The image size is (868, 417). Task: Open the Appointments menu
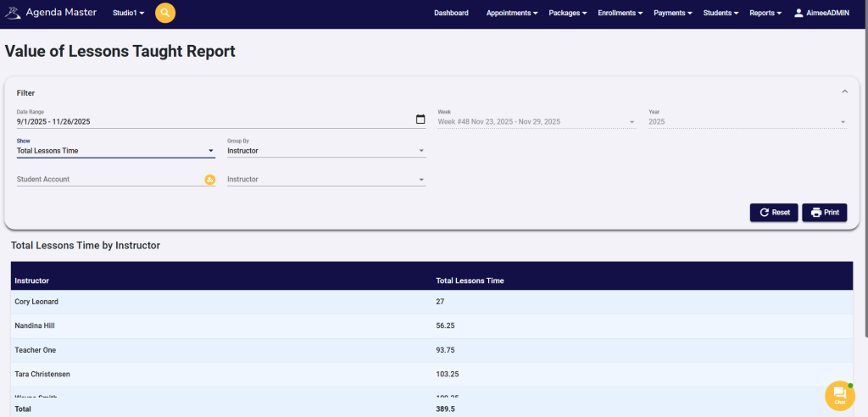click(x=512, y=13)
